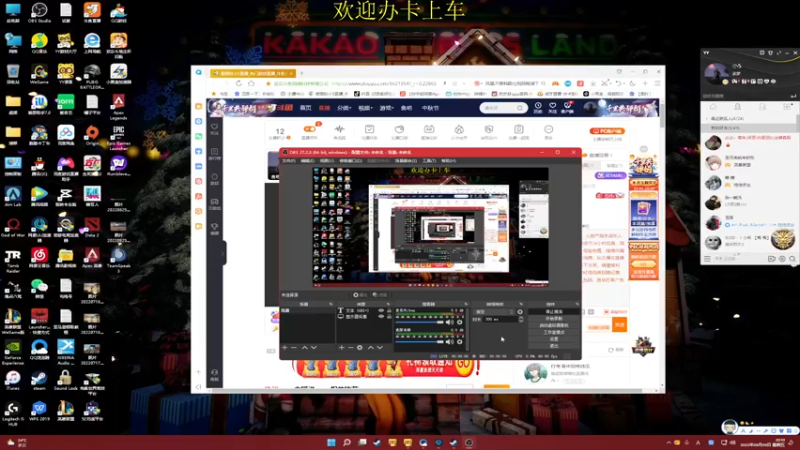Click Douyu site search box
Viewport: 800px width, 450px height.
click(x=503, y=108)
